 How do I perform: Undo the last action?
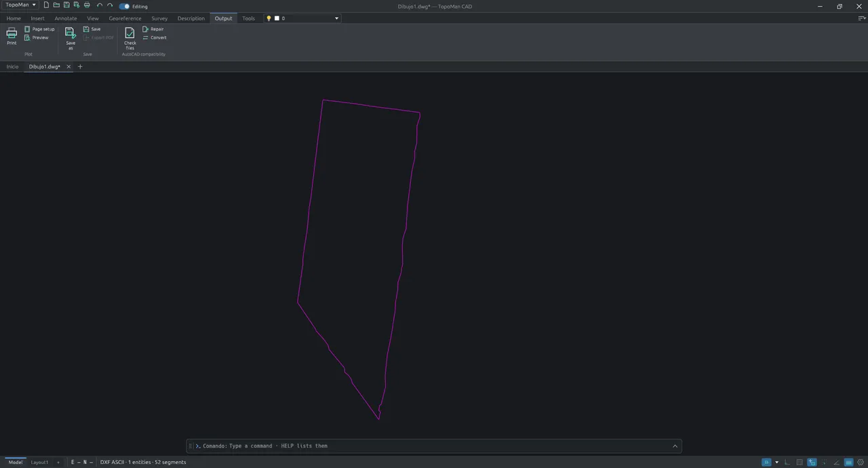[100, 5]
